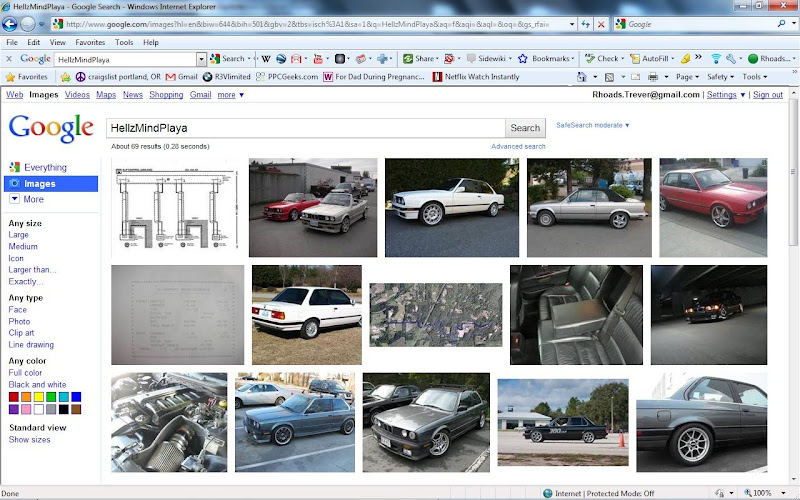Open the Tools menu in menu bar
Screen dimensions: 800x500
(x=124, y=43)
